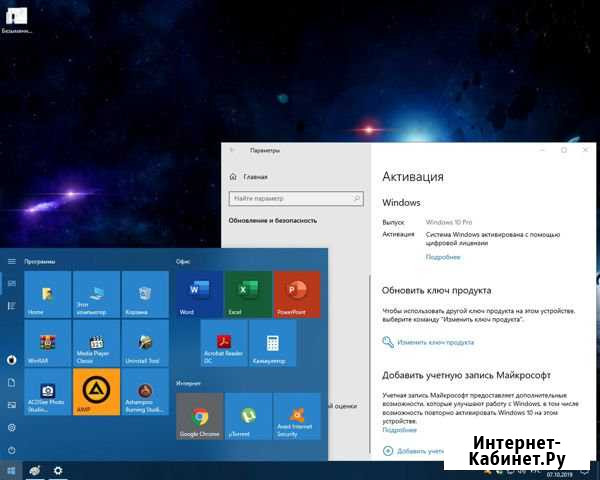This screenshot has width=600, height=480.
Task: Launch the Uninstall Tool tile
Action: [145, 343]
